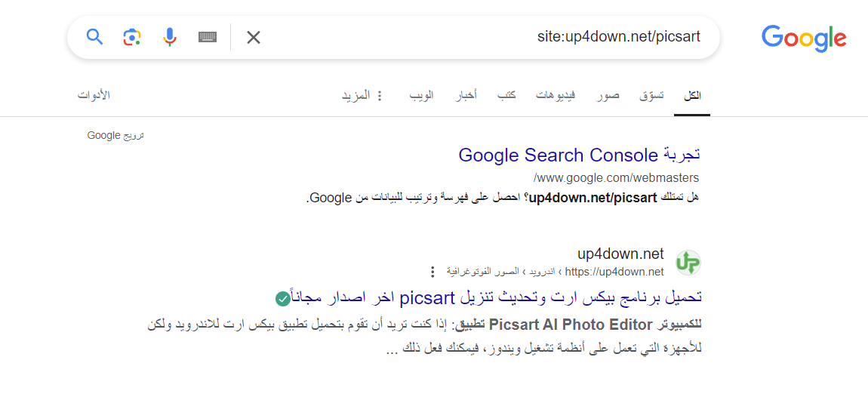This screenshot has width=868, height=397.
Task: Go to Google homepage via logo
Action: [804, 38]
